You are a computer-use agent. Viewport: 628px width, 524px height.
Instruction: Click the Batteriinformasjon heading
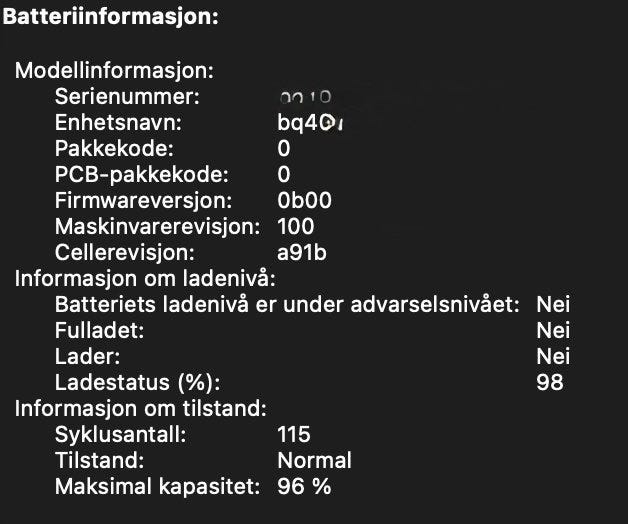click(111, 17)
